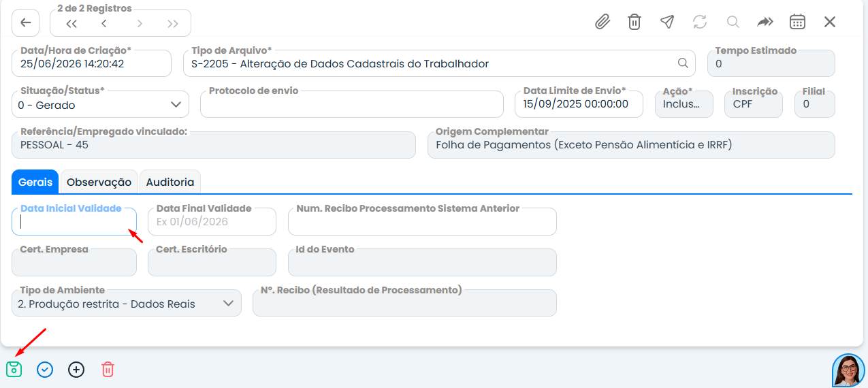The image size is (868, 388).
Task: Go to previous record chevron
Action: (x=104, y=23)
